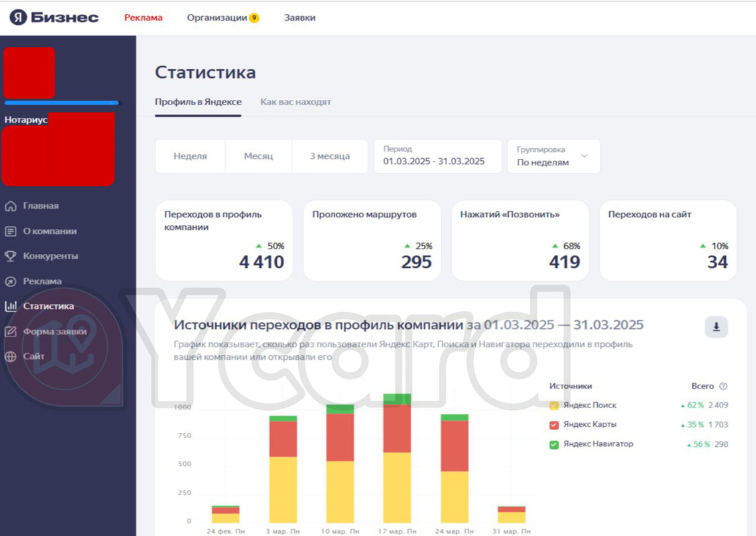
Task: Go to Конкуренты in sidebar
Action: tap(51, 256)
